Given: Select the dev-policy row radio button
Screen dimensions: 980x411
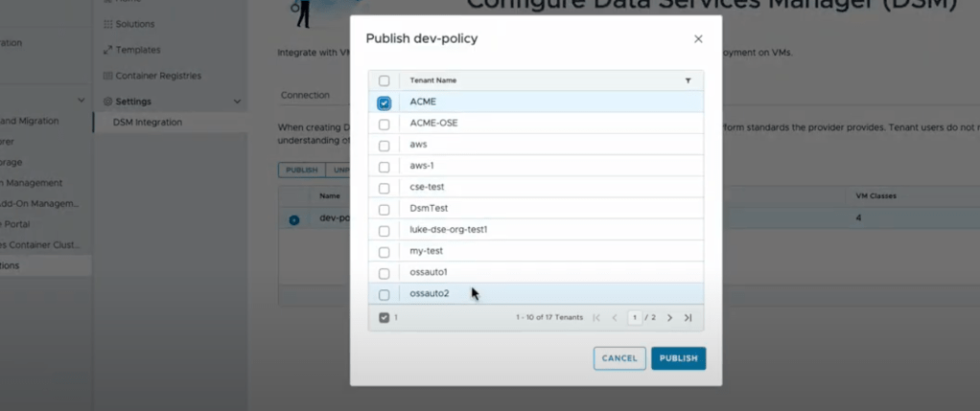Looking at the screenshot, I should [x=294, y=219].
